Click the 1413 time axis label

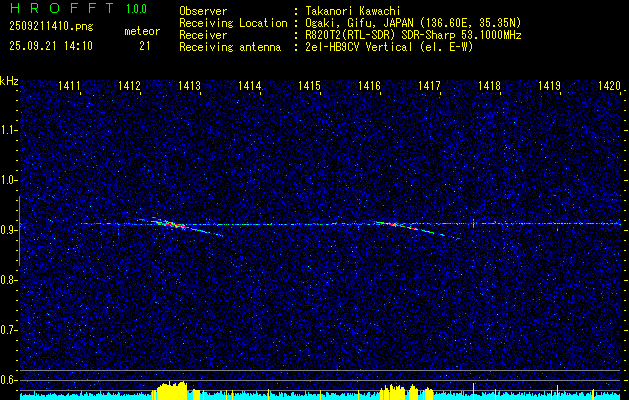[189, 85]
